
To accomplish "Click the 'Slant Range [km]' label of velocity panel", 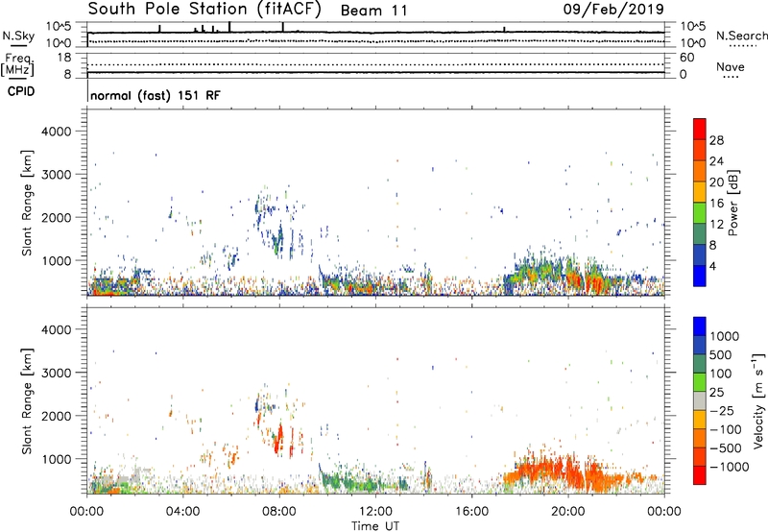I will 28,401.
